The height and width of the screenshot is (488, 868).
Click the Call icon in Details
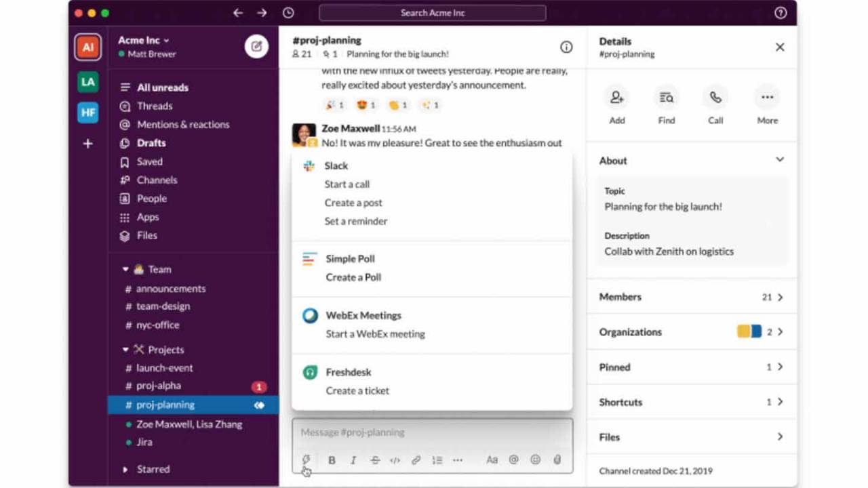click(x=715, y=98)
